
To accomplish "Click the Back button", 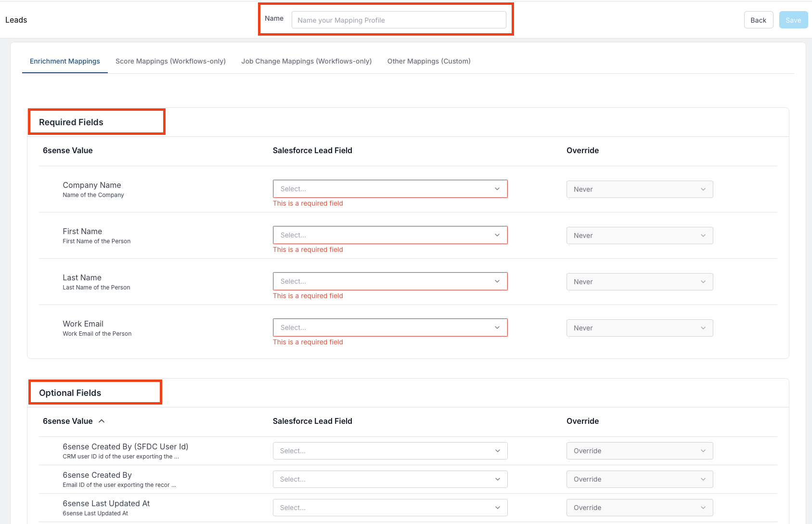I will click(x=759, y=20).
